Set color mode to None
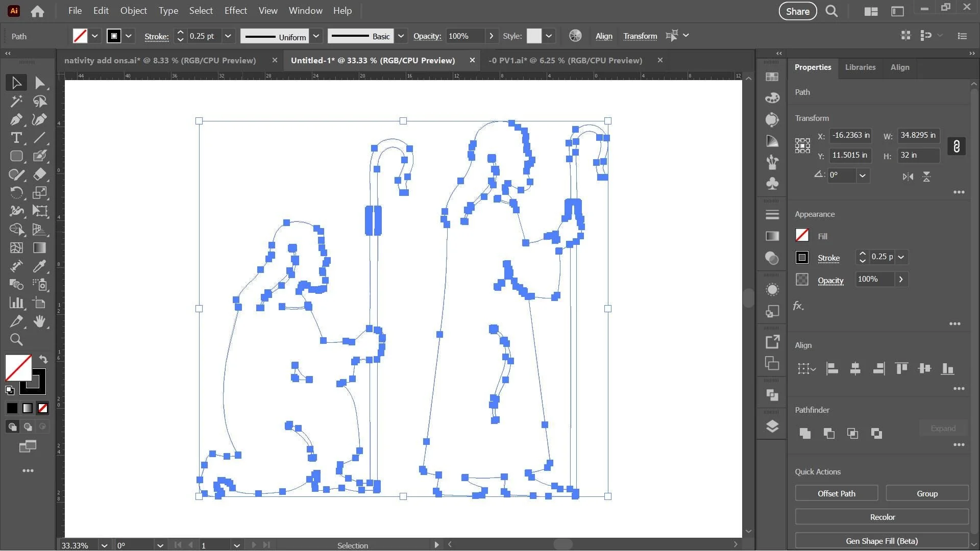This screenshot has width=980, height=551. (x=43, y=408)
